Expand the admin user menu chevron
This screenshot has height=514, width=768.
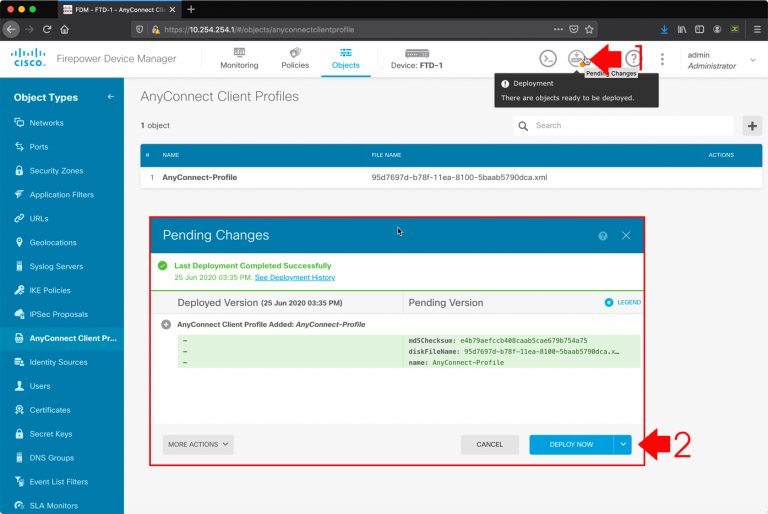[753, 60]
